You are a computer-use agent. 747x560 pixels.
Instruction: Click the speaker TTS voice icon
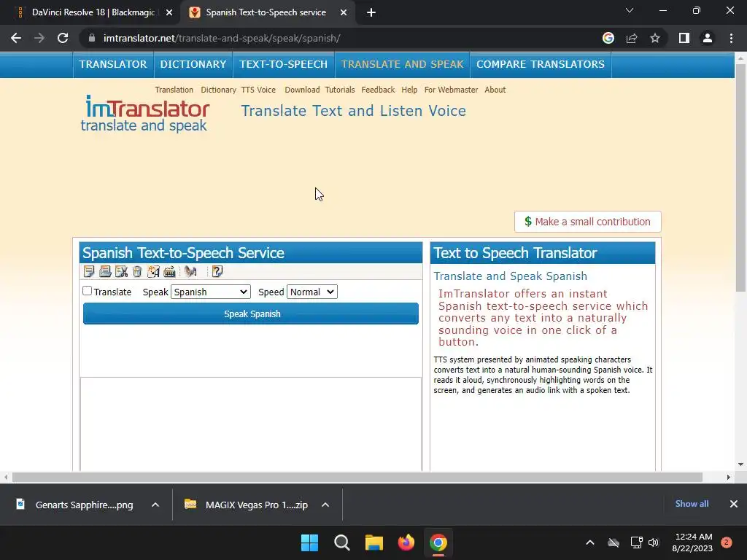[190, 272]
